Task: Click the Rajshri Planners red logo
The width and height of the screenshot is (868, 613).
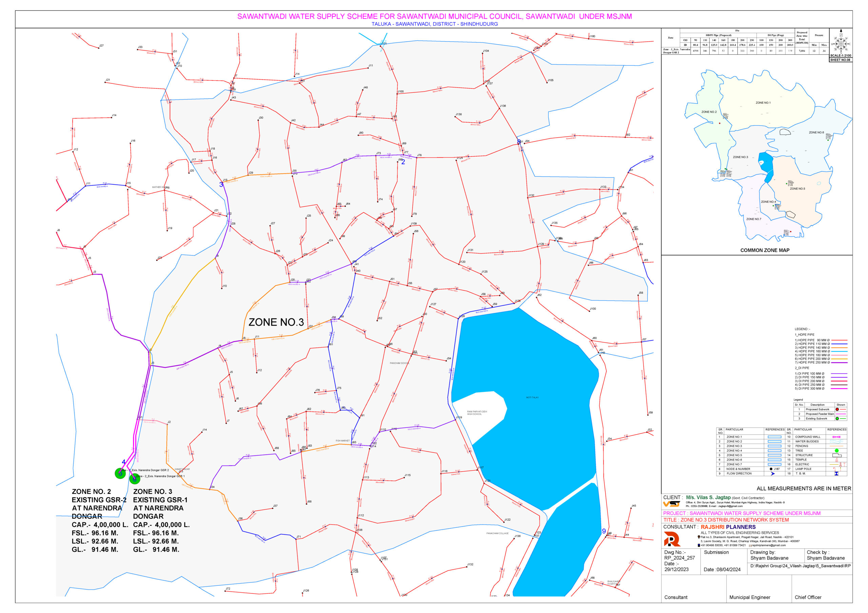Action: [x=672, y=539]
